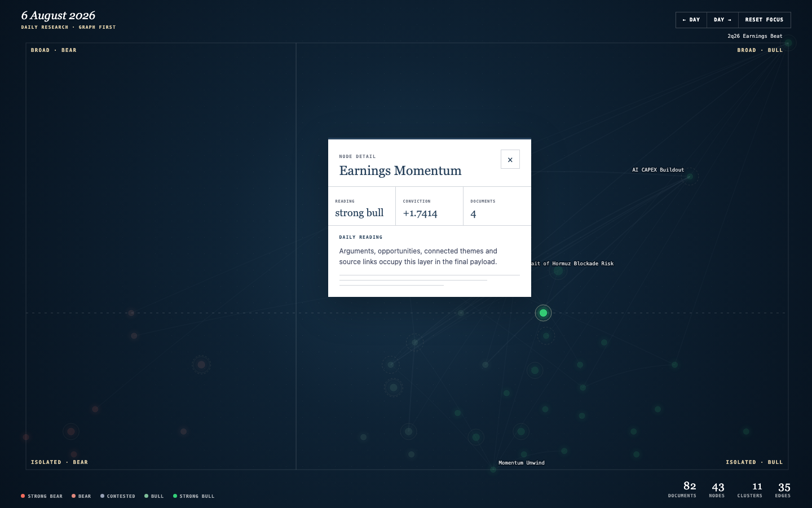The height and width of the screenshot is (508, 812).
Task: Click the Bull legend dot
Action: click(x=146, y=496)
